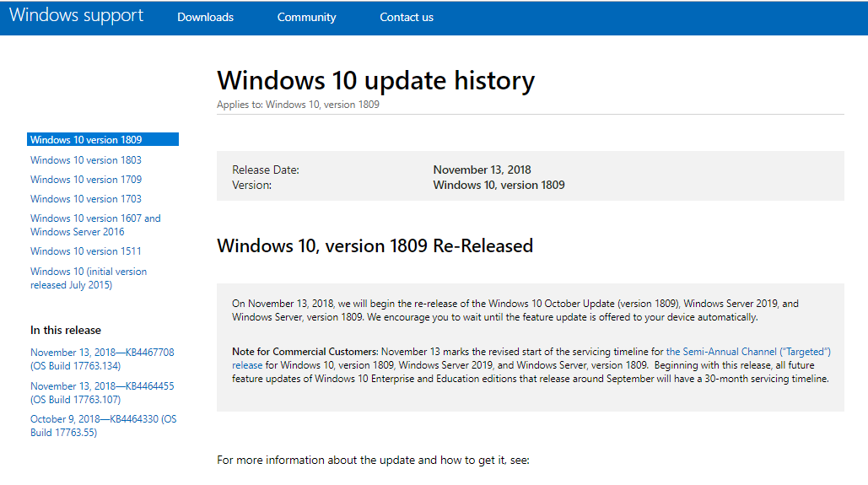The image size is (868, 485).
Task: Open Windows 10 initial version July 2015
Action: 89,278
